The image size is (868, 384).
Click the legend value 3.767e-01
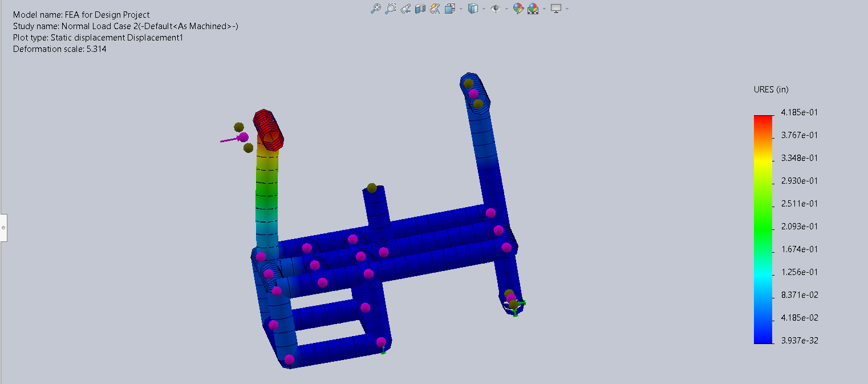point(799,135)
